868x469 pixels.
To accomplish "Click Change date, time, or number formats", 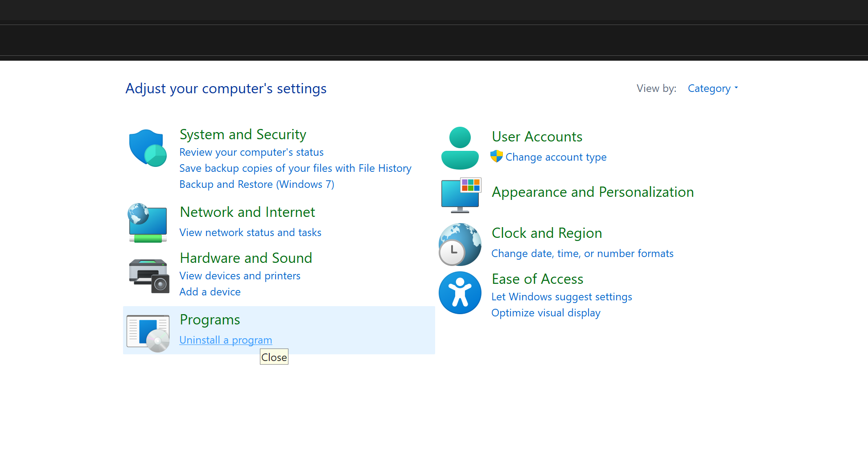I will point(582,253).
